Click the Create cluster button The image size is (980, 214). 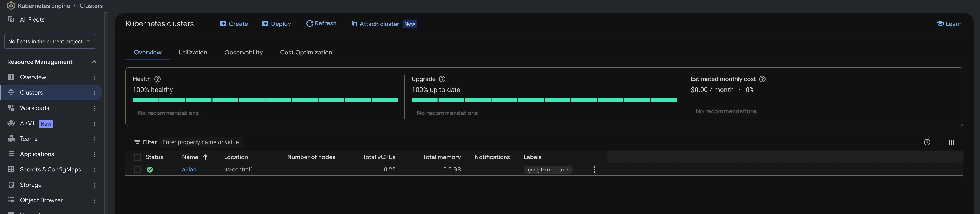[234, 24]
